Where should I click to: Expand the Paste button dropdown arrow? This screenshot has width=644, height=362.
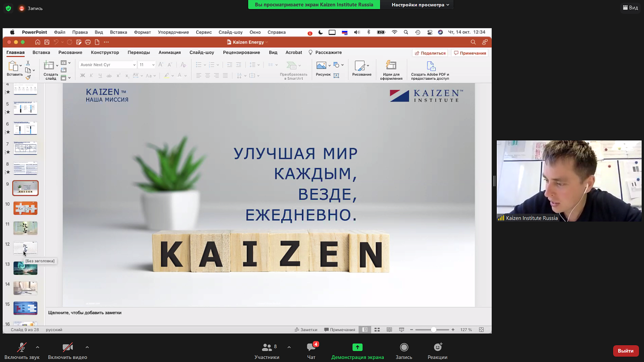pyautogui.click(x=21, y=66)
